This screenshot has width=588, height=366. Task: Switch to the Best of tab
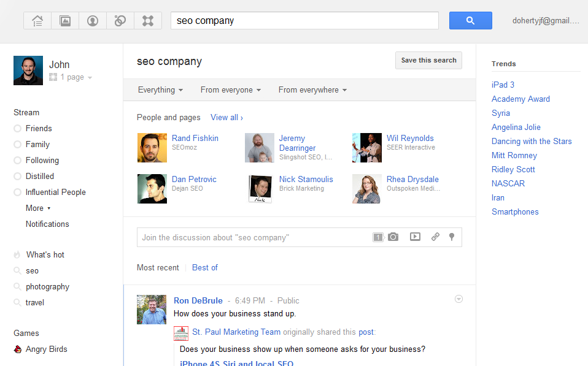(205, 267)
